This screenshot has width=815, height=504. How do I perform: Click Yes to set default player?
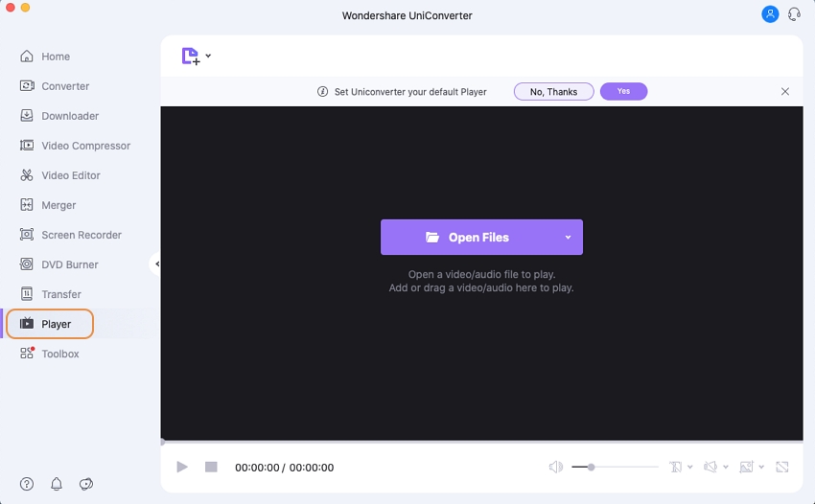pos(623,92)
